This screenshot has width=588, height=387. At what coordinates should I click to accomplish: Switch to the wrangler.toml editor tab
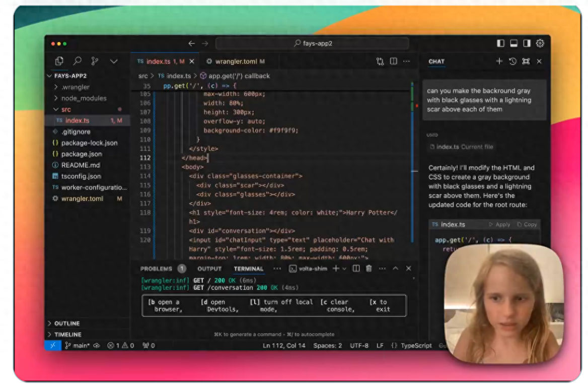(x=236, y=61)
